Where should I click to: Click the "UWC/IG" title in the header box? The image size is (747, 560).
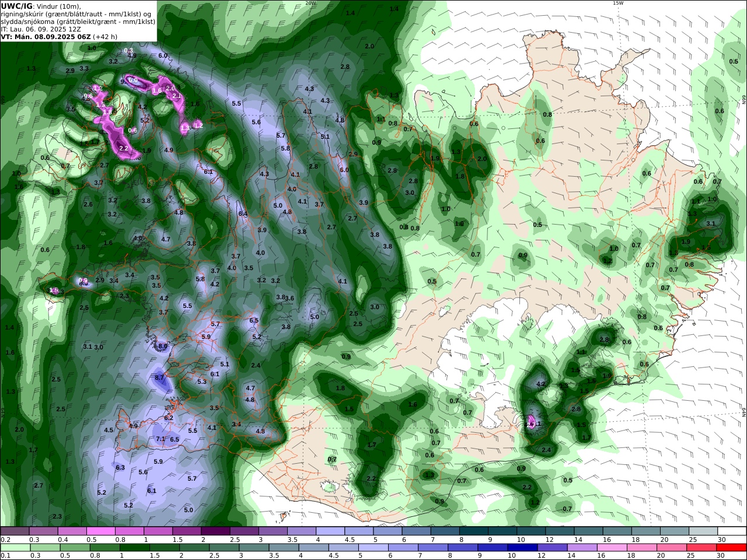click(x=17, y=6)
